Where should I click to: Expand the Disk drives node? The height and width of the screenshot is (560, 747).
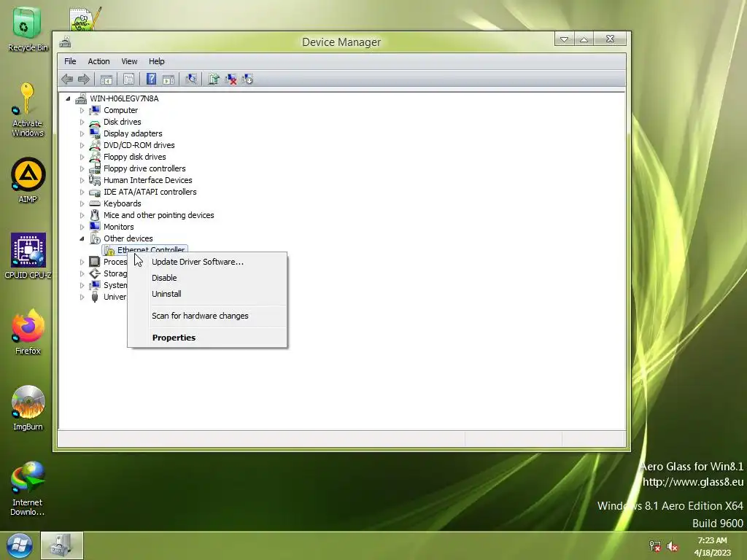tap(82, 122)
